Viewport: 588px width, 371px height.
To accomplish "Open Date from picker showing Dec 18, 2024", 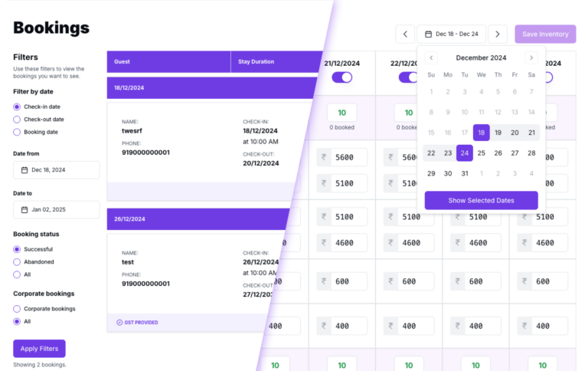I will [x=57, y=170].
